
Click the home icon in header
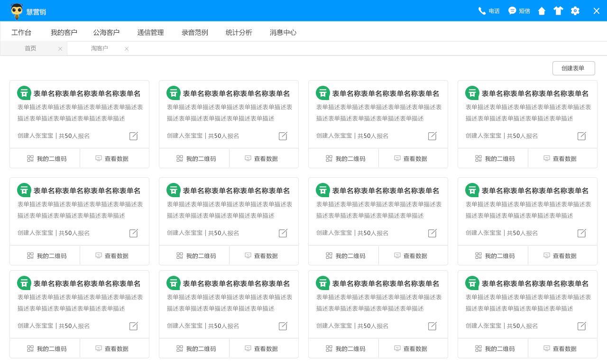point(542,11)
